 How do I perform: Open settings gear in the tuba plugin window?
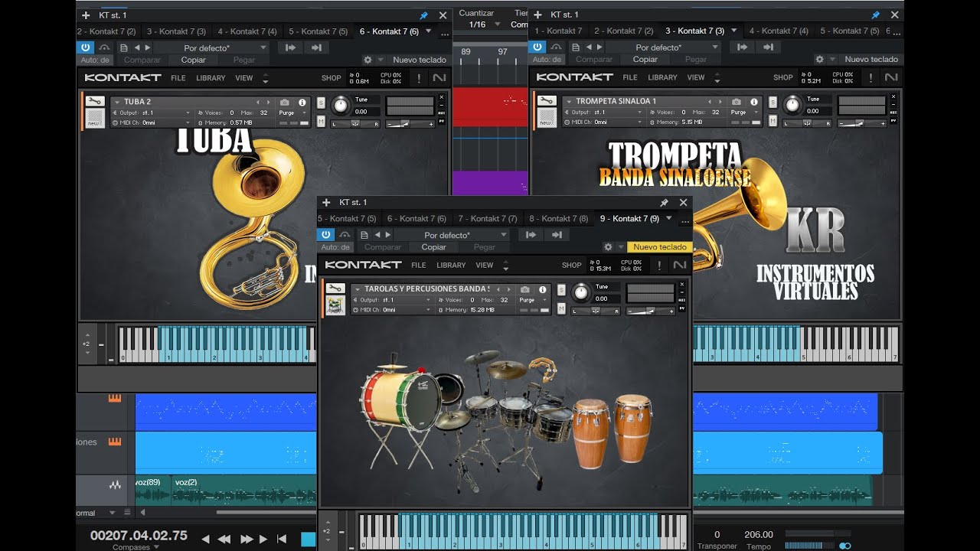367,60
